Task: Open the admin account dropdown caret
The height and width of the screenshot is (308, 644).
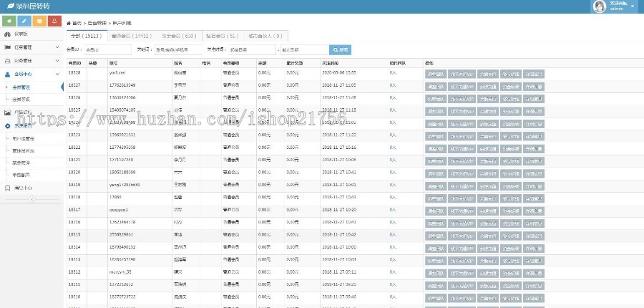Action: pyautogui.click(x=632, y=6)
